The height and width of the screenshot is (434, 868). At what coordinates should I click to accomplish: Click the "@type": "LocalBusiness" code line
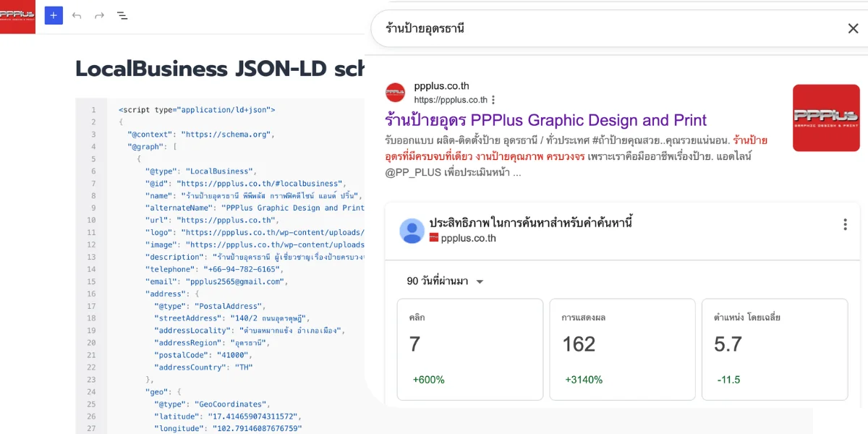pyautogui.click(x=201, y=171)
